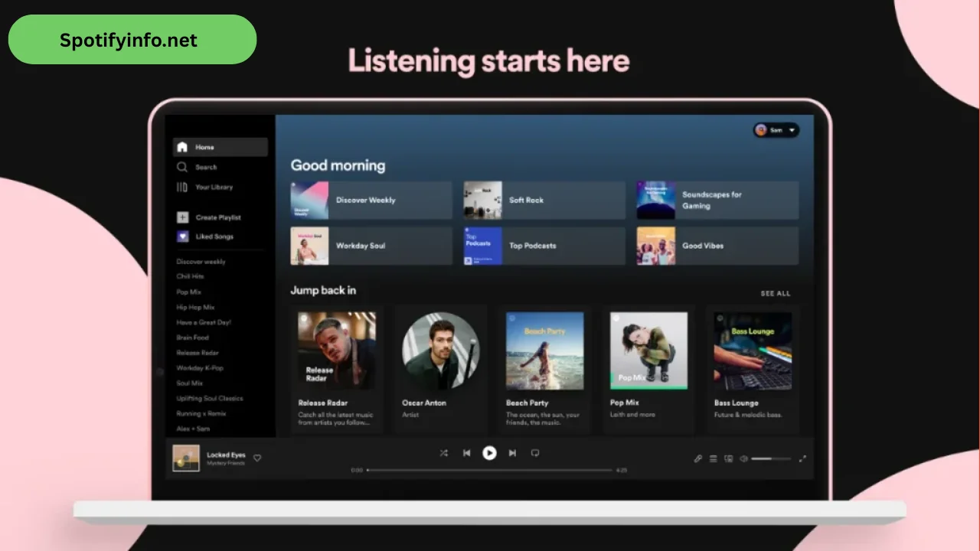Expand the player to full screen
This screenshot has height=551, width=980.
click(x=802, y=458)
